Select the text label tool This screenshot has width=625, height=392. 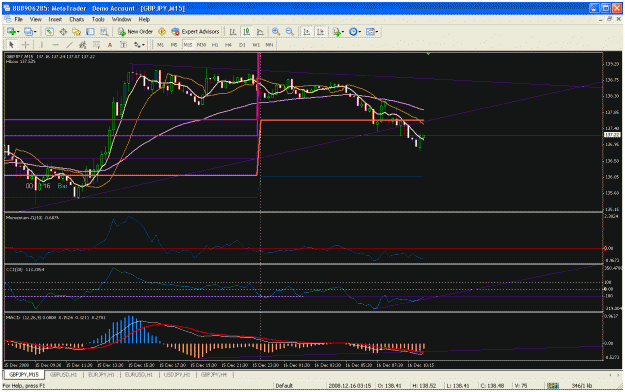click(123, 45)
